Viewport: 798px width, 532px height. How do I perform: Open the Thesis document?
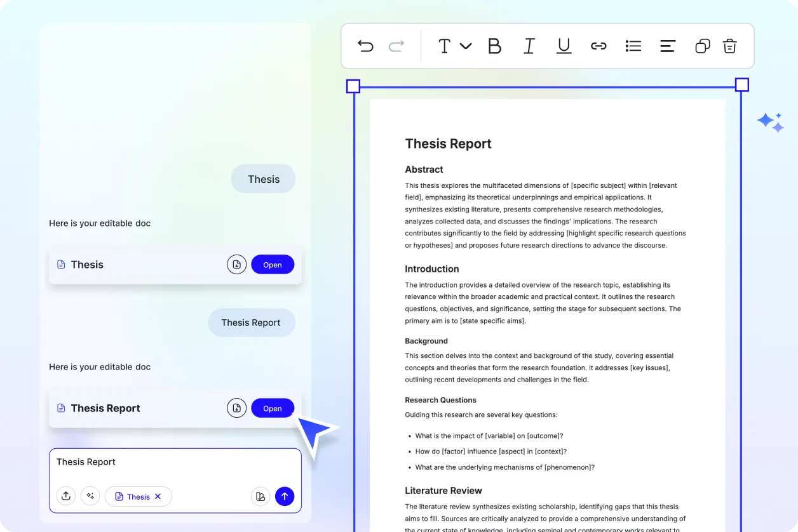(x=273, y=265)
